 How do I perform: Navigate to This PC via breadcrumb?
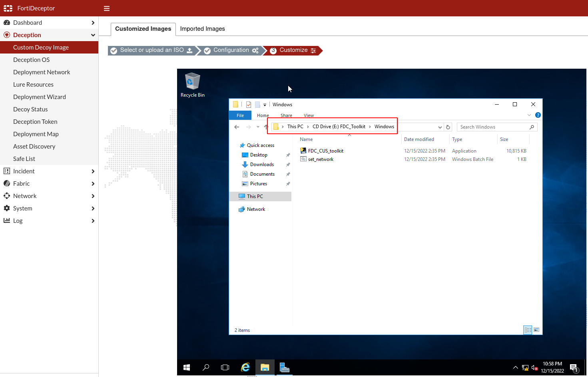tap(295, 126)
